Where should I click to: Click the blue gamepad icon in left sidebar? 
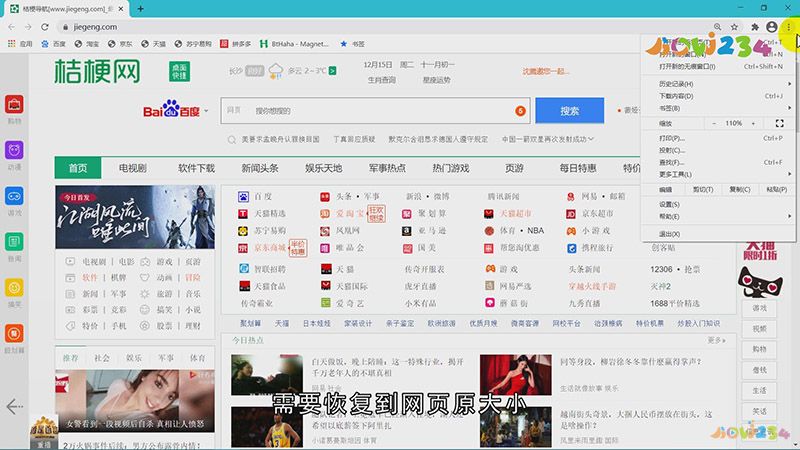14,196
